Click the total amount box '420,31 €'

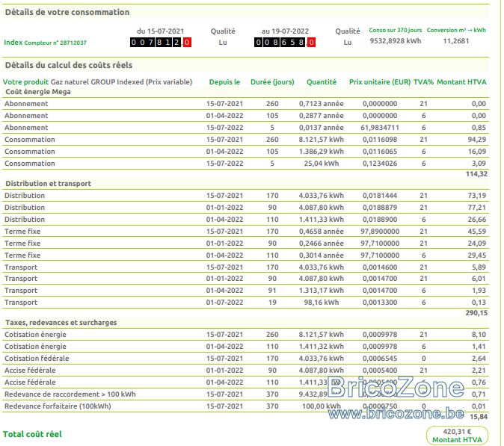pos(457,436)
